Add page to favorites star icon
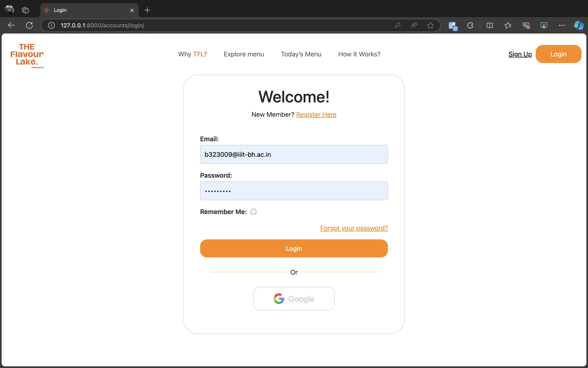Screen dimensions: 588x368 430,25
